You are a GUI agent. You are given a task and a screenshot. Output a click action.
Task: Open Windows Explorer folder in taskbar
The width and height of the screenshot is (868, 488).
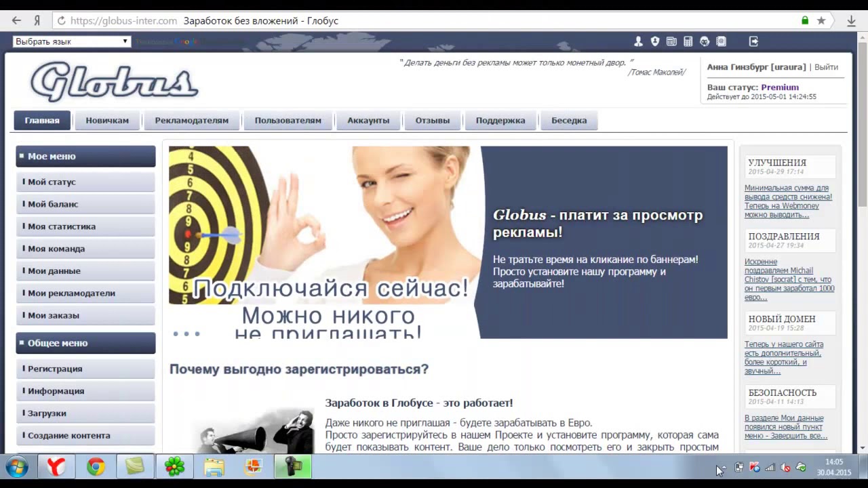214,467
